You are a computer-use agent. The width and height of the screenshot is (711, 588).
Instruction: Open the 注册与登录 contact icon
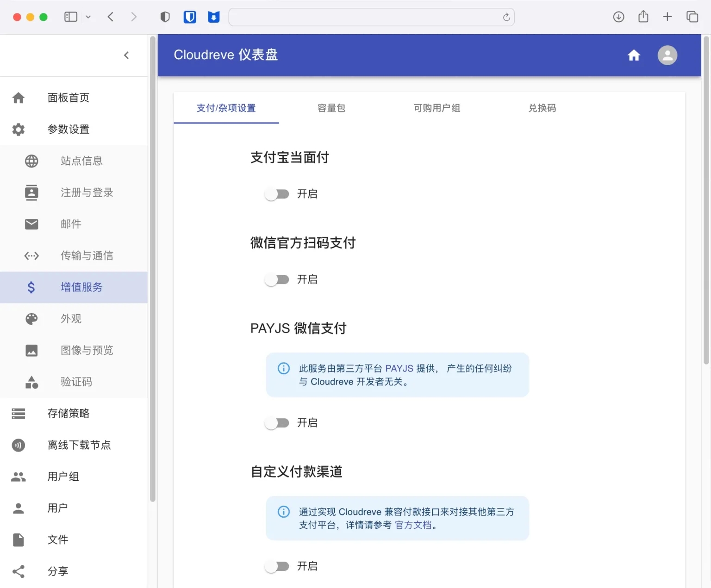[x=31, y=192]
